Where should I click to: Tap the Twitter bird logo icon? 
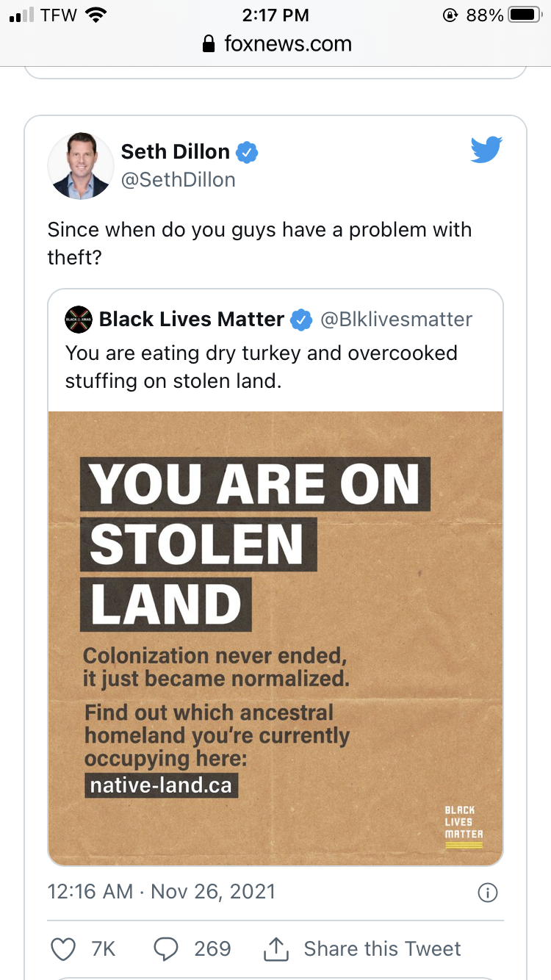tap(486, 150)
